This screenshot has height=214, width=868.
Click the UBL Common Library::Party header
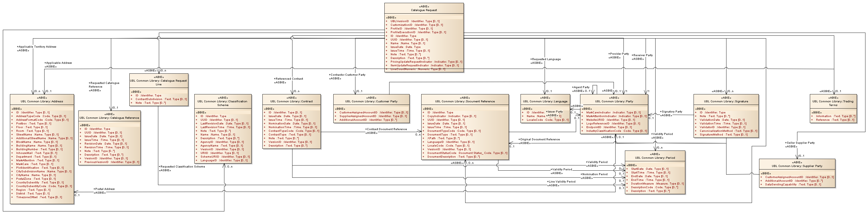click(614, 101)
